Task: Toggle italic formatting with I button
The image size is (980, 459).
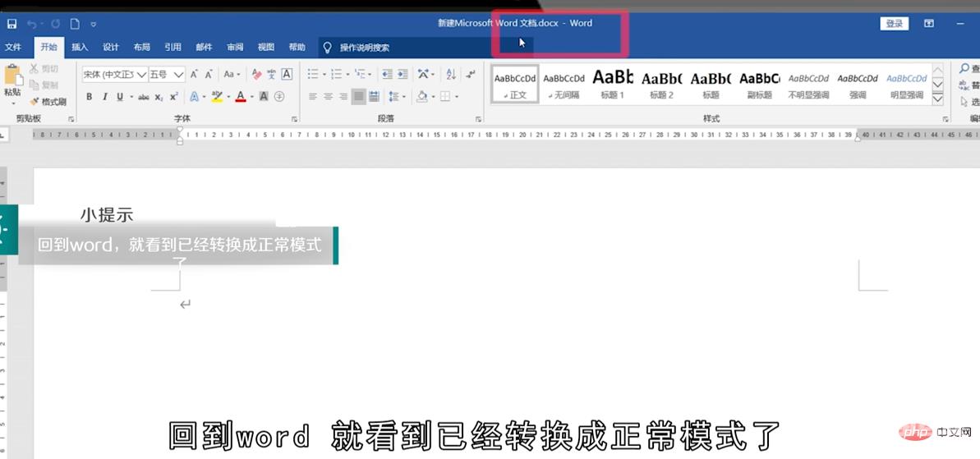Action: pyautogui.click(x=104, y=97)
